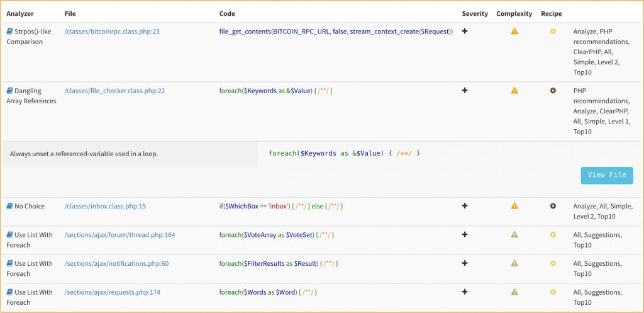The height and width of the screenshot is (313, 644).
Task: Click 'All, Suggestions, Top10' in notifications.php row
Action: point(597,268)
